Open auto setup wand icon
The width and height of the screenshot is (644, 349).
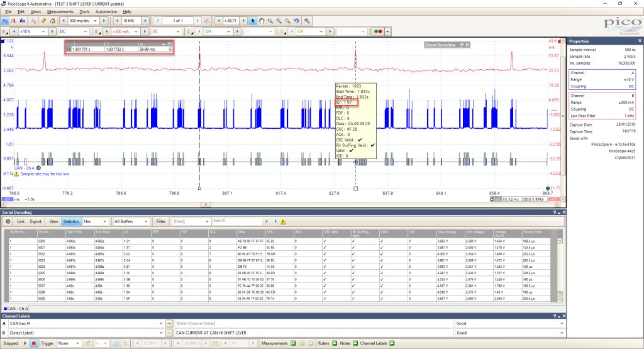(x=43, y=21)
